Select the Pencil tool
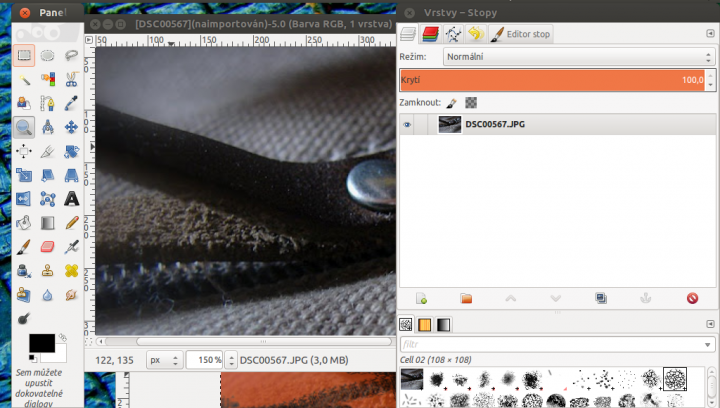The width and height of the screenshot is (720, 408). [x=71, y=223]
